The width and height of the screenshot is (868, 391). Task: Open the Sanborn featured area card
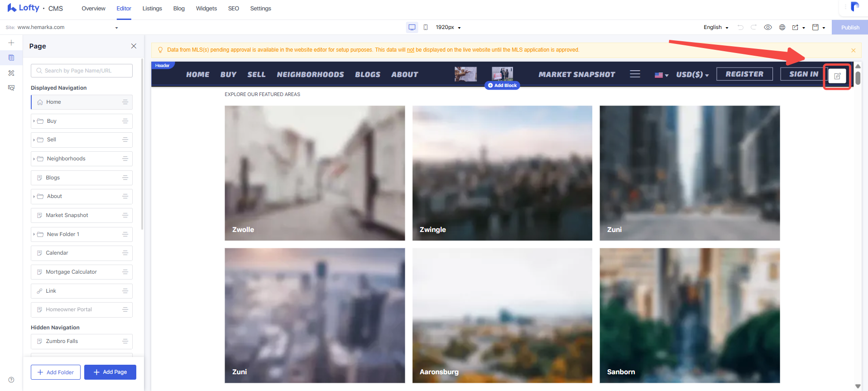tap(690, 315)
